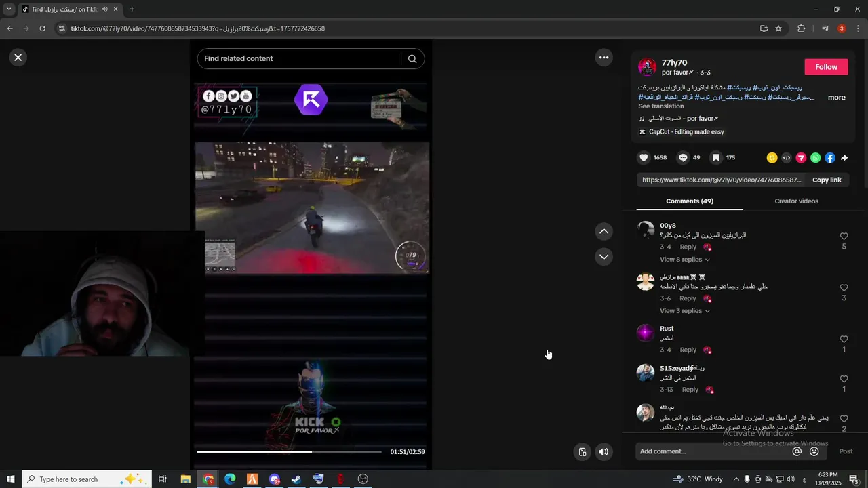The width and height of the screenshot is (868, 488).
Task: Like the video with the heart icon
Action: (x=644, y=158)
